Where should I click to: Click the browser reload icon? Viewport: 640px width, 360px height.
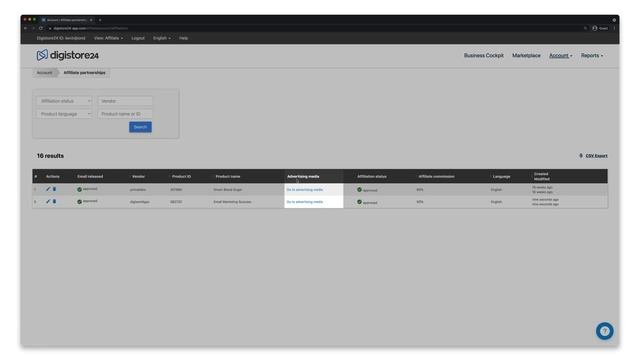pos(41,28)
